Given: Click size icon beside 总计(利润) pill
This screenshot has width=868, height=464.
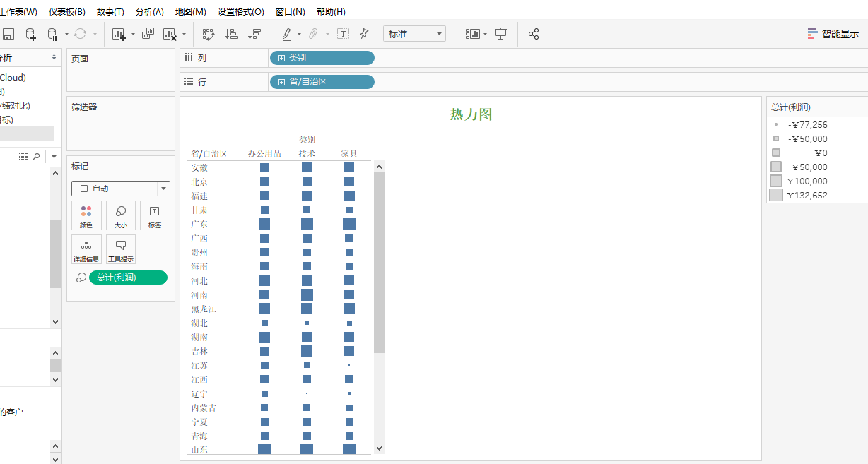Looking at the screenshot, I should point(81,278).
